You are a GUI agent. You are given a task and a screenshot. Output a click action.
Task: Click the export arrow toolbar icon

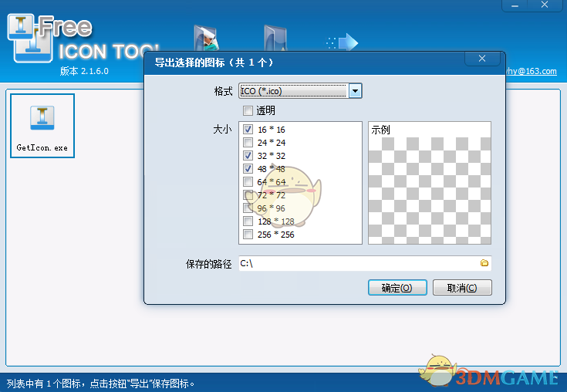342,43
